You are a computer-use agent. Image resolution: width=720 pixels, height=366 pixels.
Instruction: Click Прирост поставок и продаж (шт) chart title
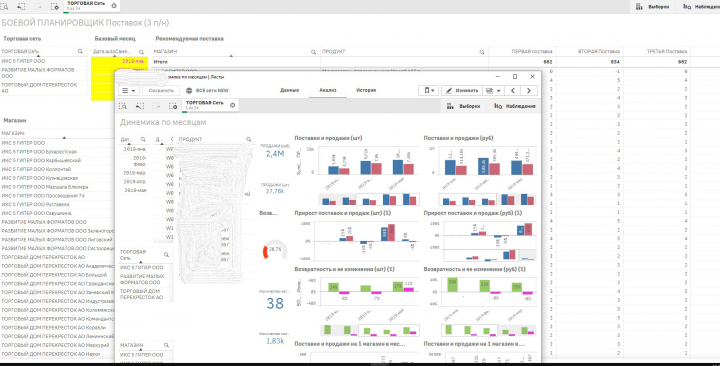pyautogui.click(x=343, y=213)
